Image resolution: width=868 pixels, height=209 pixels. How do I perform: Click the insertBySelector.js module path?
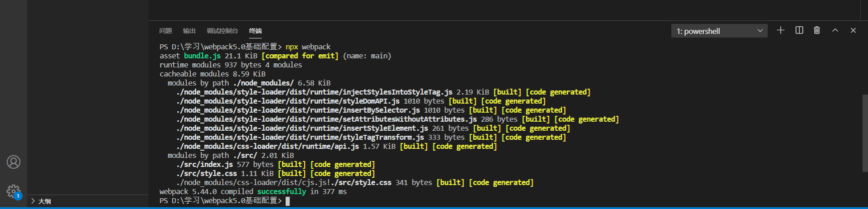298,110
